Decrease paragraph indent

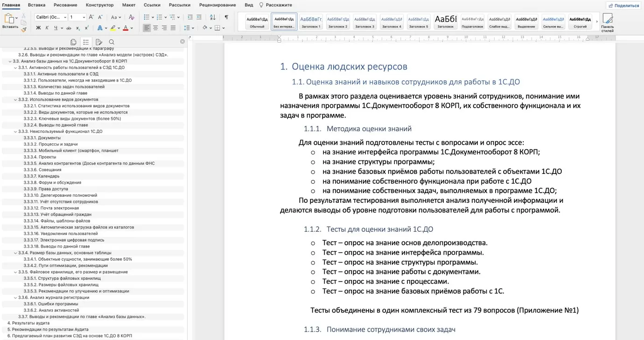click(190, 17)
